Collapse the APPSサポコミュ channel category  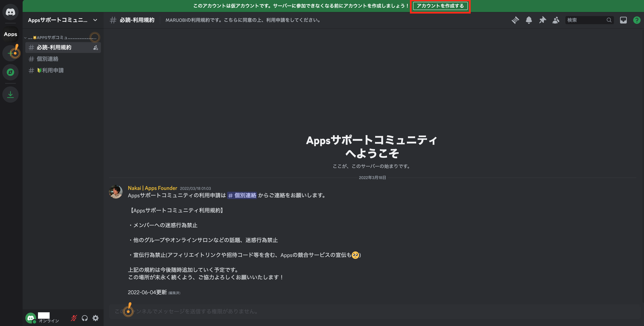coord(25,38)
